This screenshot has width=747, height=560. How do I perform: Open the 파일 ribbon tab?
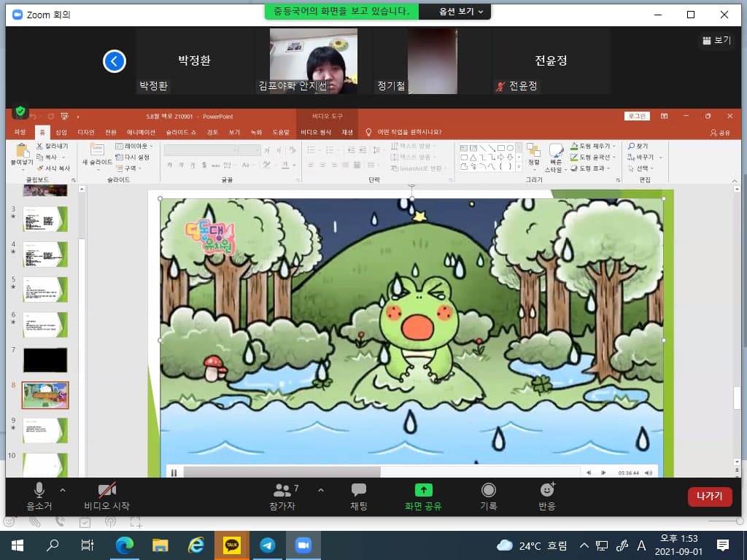[x=20, y=132]
